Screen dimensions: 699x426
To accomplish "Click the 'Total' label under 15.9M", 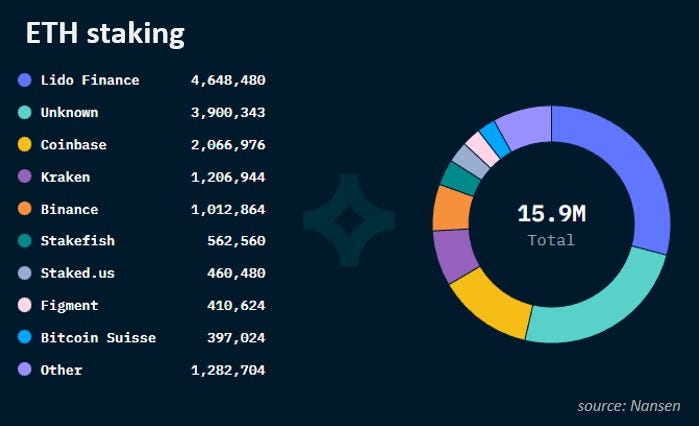I will point(551,240).
